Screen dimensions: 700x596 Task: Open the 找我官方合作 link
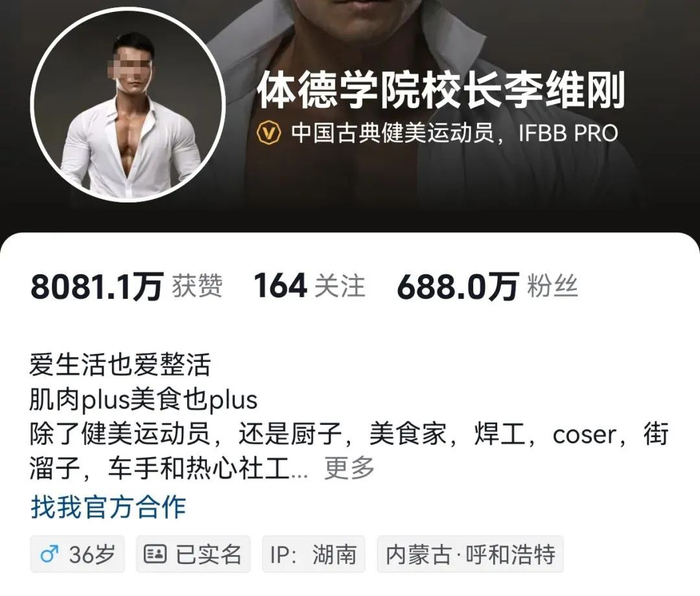pos(108,507)
